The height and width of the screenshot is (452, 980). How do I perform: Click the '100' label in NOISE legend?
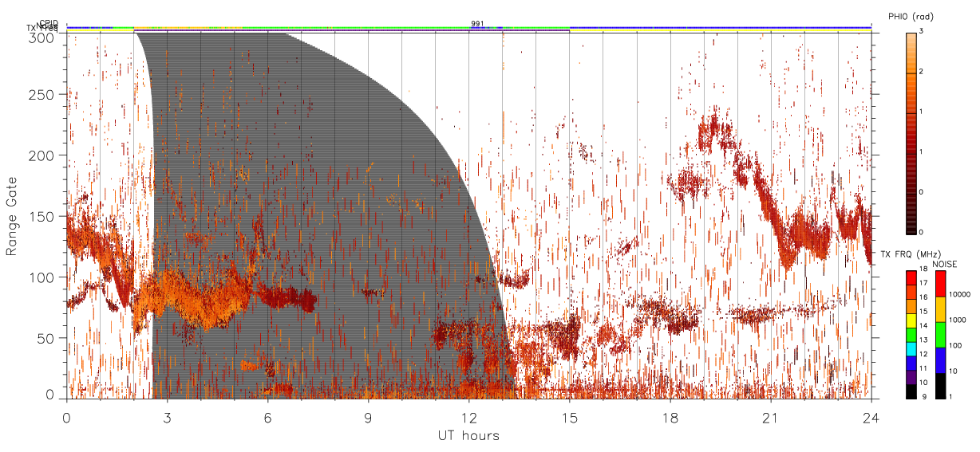tap(956, 345)
